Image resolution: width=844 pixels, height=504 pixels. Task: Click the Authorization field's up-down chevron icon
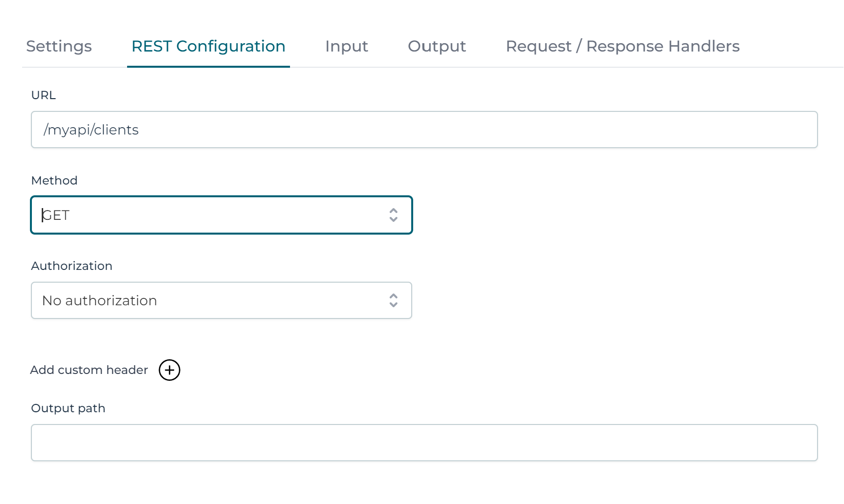393,300
